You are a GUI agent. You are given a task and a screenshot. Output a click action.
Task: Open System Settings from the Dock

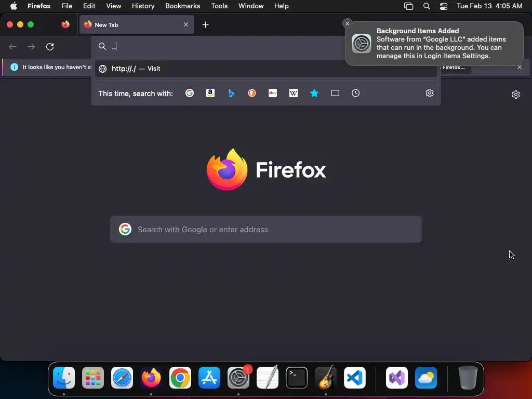point(238,378)
